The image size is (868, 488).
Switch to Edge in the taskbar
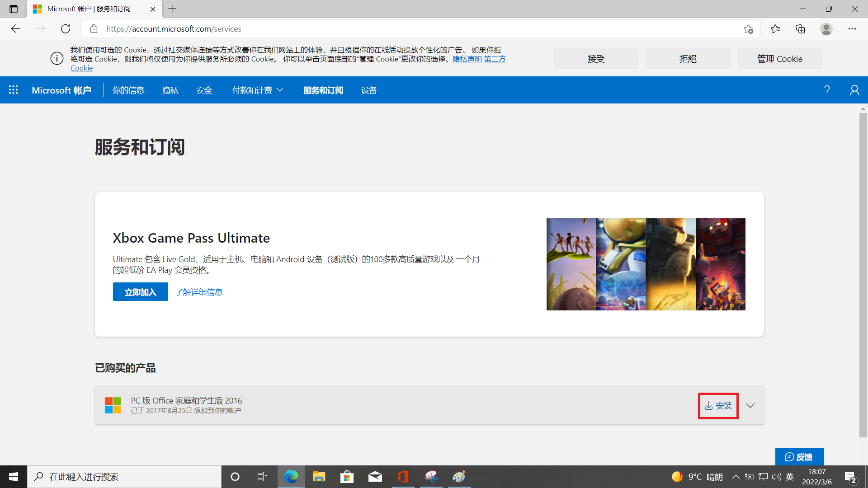pos(291,477)
